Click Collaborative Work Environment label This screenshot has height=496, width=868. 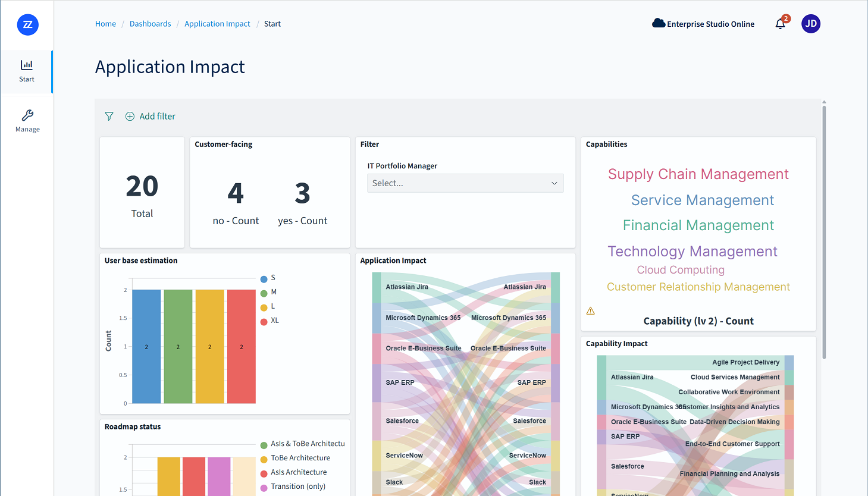[x=729, y=392]
